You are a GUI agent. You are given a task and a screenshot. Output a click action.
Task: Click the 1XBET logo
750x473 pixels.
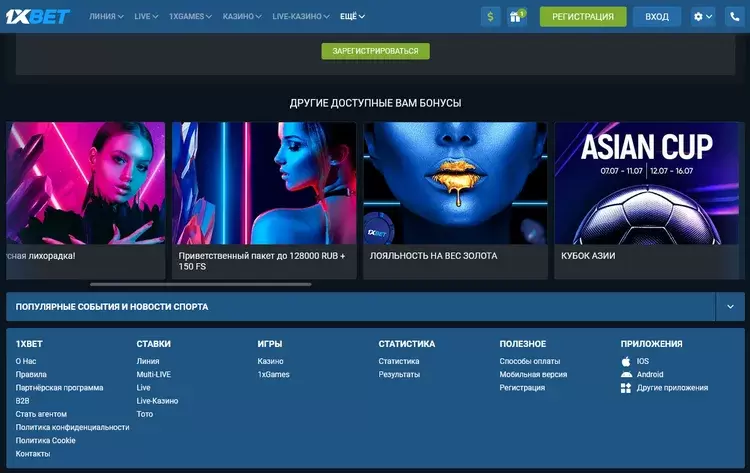37,16
